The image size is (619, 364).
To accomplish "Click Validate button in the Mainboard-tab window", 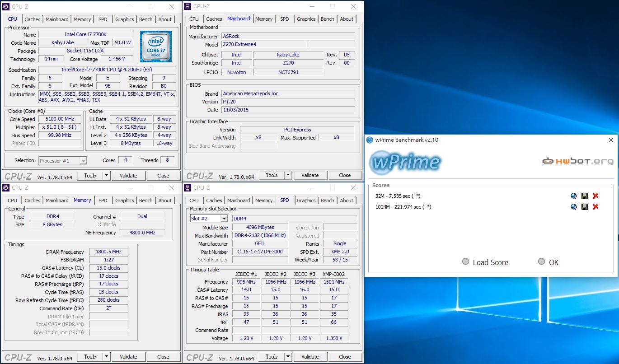I will [310, 175].
